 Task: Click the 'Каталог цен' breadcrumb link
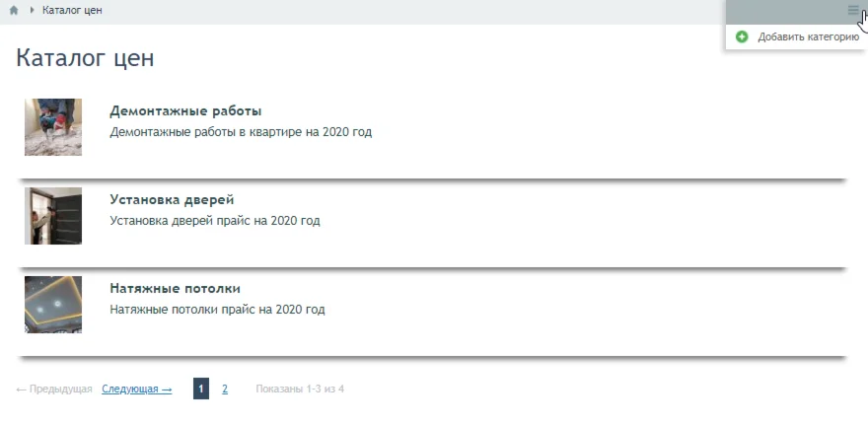click(x=72, y=10)
